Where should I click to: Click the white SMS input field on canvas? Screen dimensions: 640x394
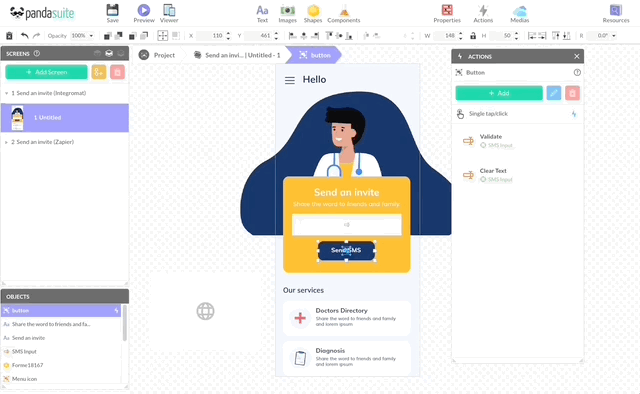(x=347, y=225)
